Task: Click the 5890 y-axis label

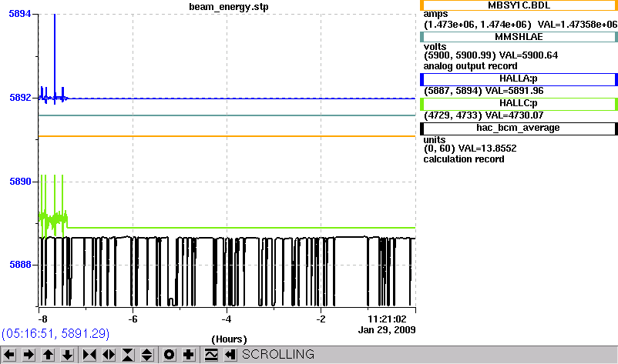Action: pos(20,182)
